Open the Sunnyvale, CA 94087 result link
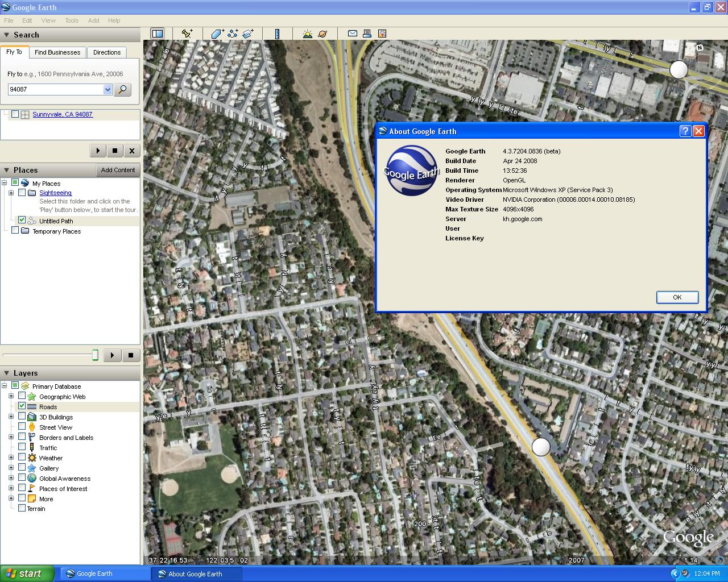728x582 pixels. tap(63, 114)
